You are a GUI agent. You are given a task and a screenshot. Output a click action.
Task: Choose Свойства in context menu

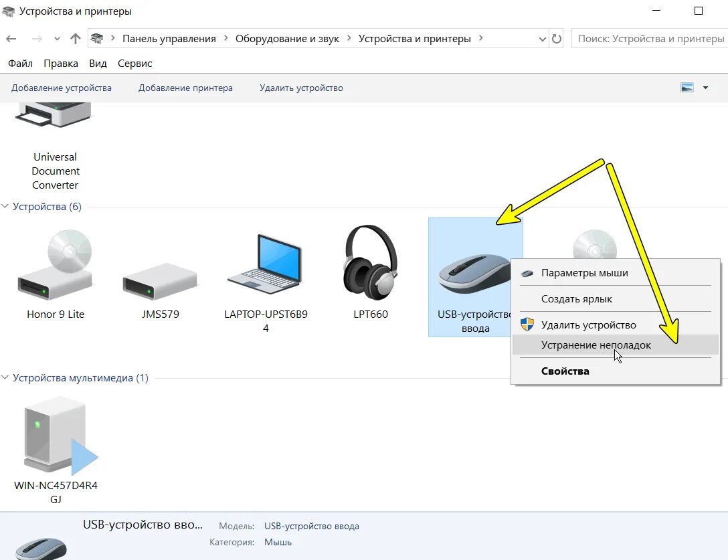tap(616, 371)
